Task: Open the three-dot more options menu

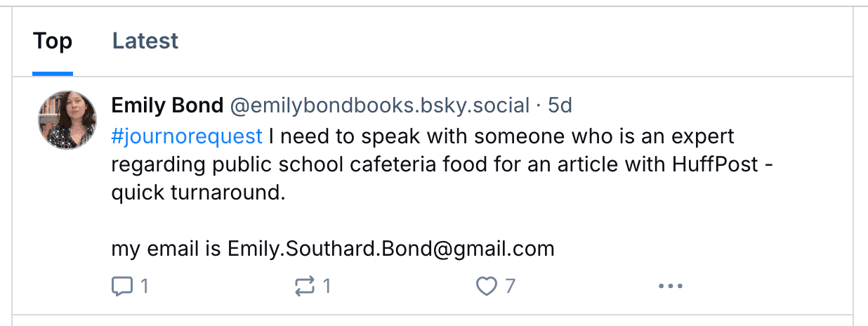Action: [670, 286]
